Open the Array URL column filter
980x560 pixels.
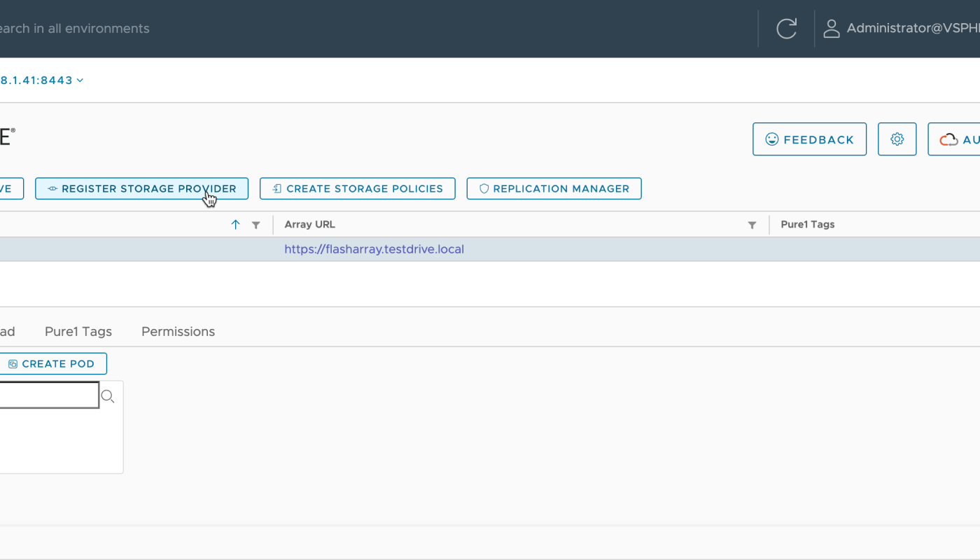pyautogui.click(x=752, y=225)
